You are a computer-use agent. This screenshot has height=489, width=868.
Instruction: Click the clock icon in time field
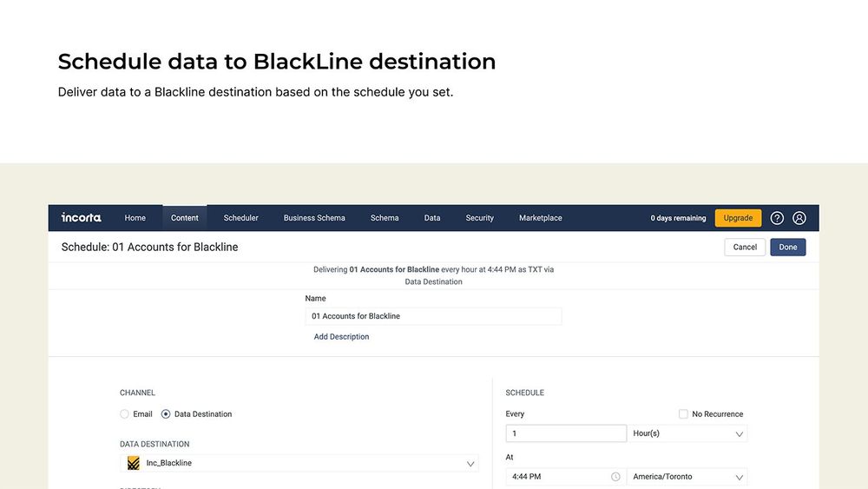point(615,476)
